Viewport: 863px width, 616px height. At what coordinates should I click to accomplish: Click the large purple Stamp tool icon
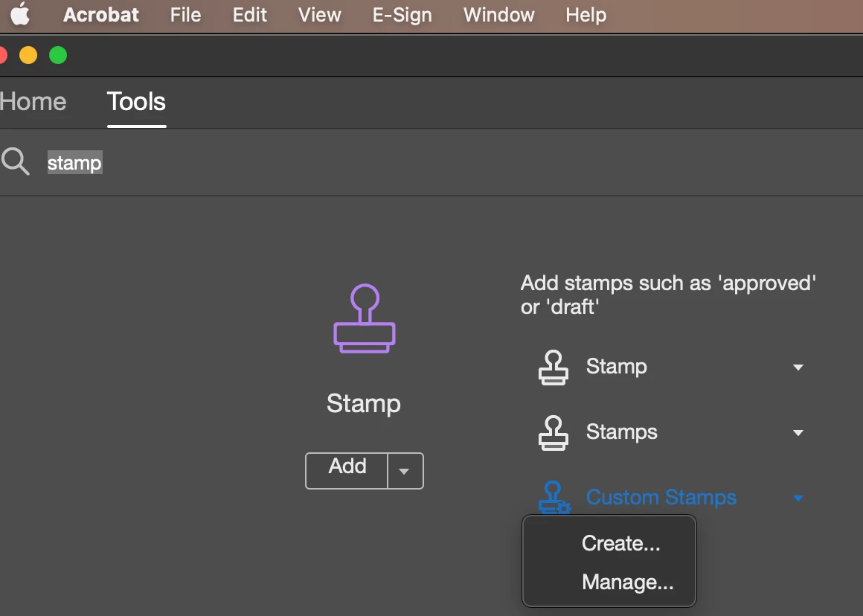click(x=365, y=318)
